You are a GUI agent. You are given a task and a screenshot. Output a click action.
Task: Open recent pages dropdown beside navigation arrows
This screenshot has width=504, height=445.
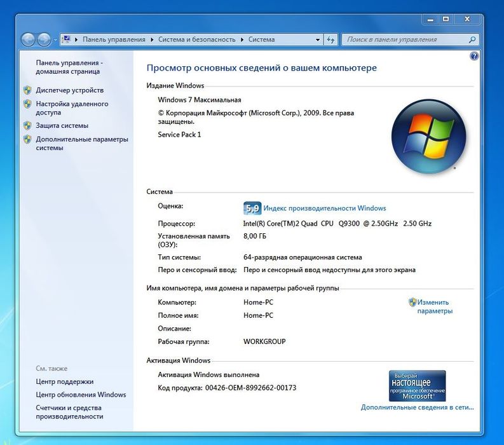[x=55, y=40]
